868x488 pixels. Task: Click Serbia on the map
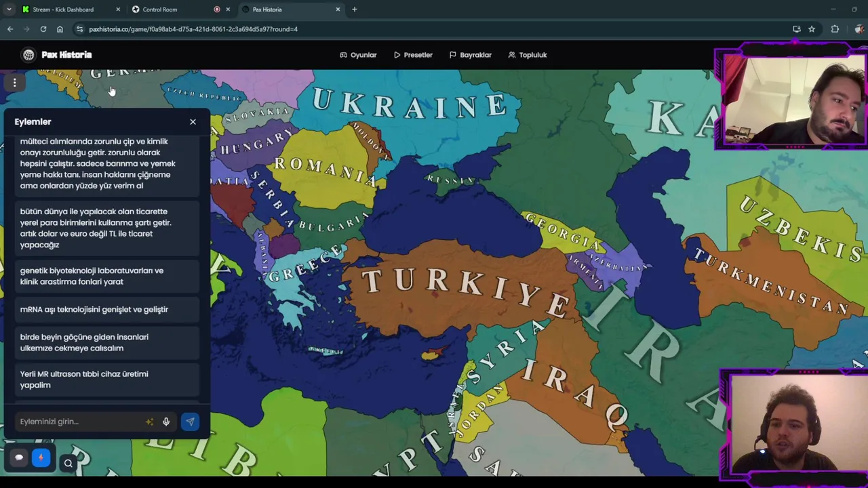point(273,199)
